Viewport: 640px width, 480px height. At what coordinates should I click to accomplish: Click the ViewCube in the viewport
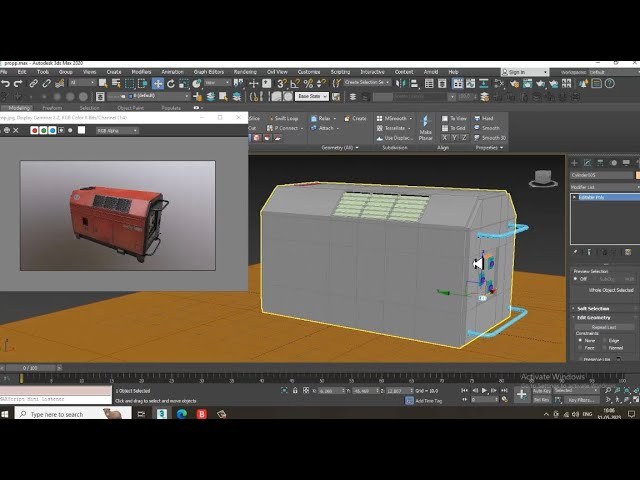coord(543,179)
